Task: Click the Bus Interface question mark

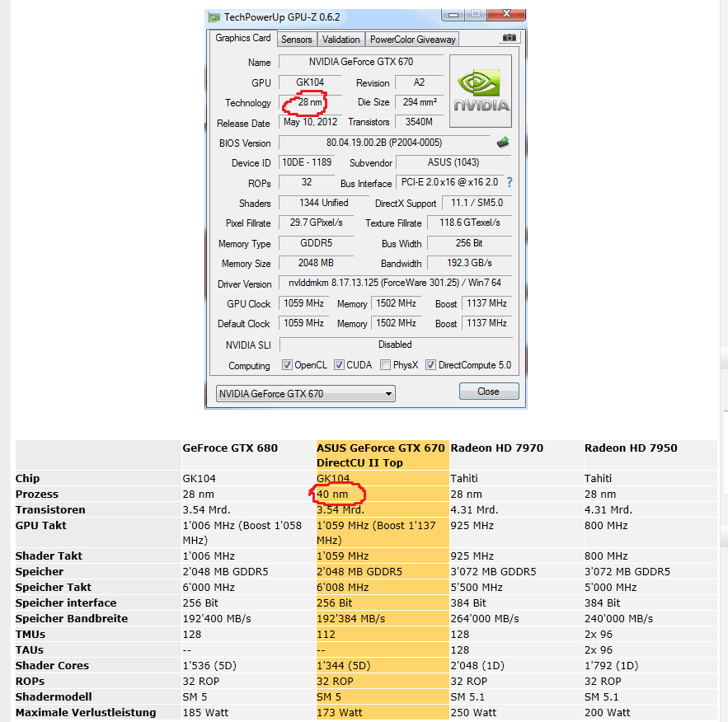Action: tap(510, 182)
